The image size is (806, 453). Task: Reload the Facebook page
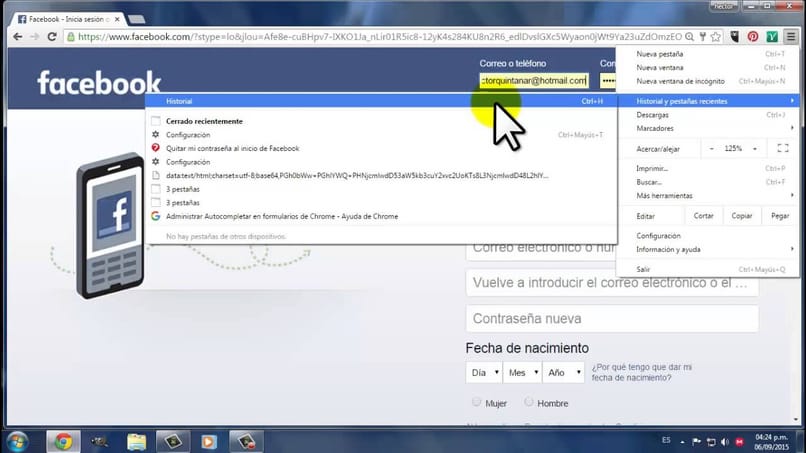pos(52,37)
